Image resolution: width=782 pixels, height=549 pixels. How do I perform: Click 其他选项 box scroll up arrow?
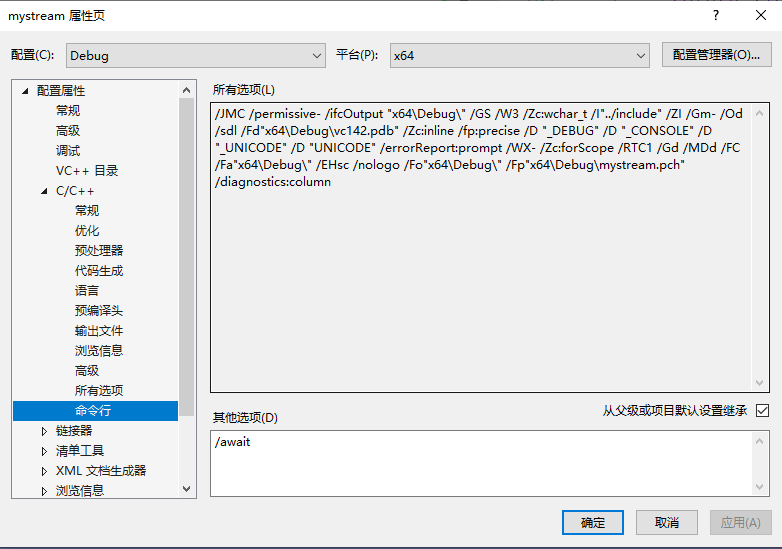pos(760,441)
